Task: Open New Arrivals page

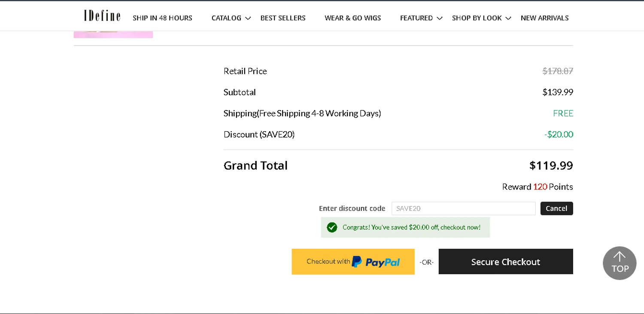Action: pos(545,18)
